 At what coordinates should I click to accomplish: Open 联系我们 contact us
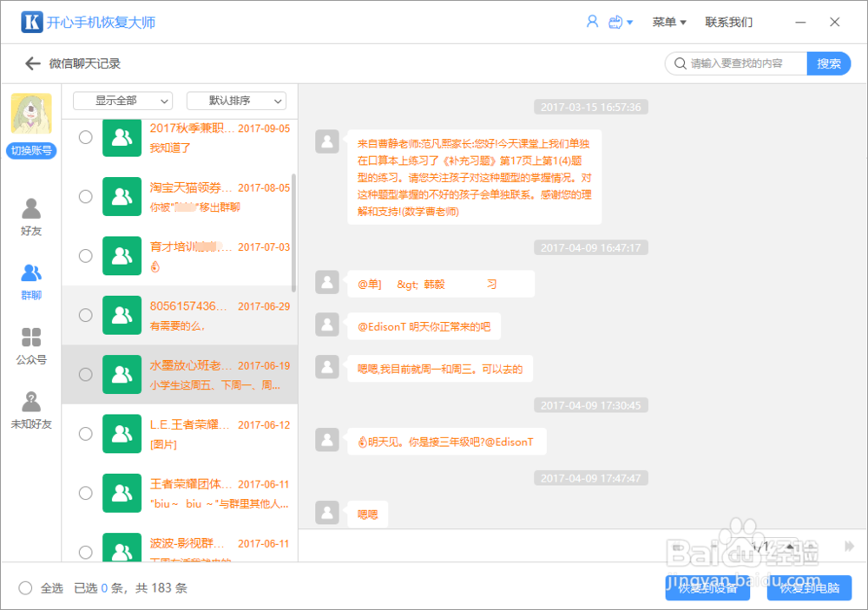(x=728, y=23)
